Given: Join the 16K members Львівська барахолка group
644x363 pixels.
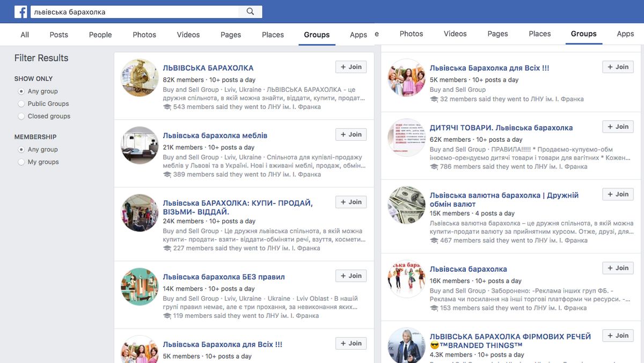Looking at the screenshot, I should (x=618, y=268).
